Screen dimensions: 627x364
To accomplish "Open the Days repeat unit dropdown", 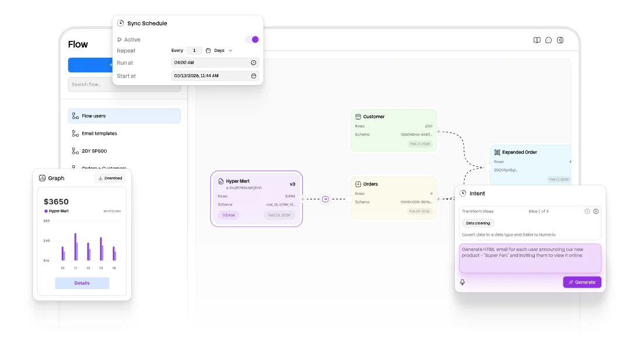I will tap(223, 51).
